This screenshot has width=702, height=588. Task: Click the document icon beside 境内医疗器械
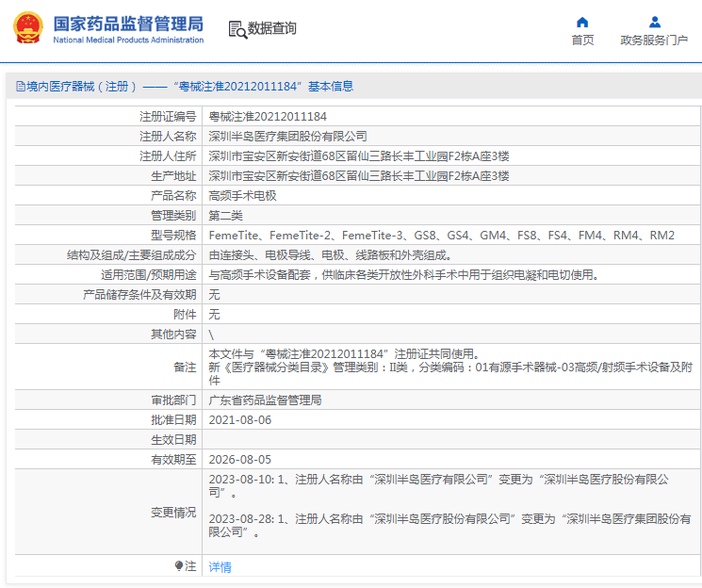pos(20,86)
